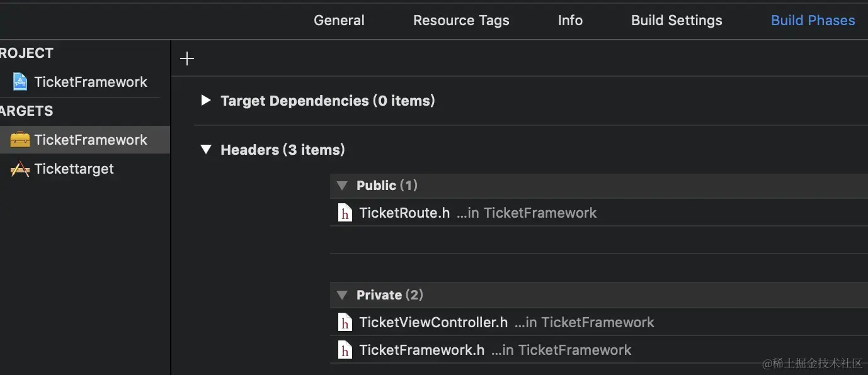Click the header icon next to TicketViewController.h
The image size is (868, 375).
coord(345,322)
